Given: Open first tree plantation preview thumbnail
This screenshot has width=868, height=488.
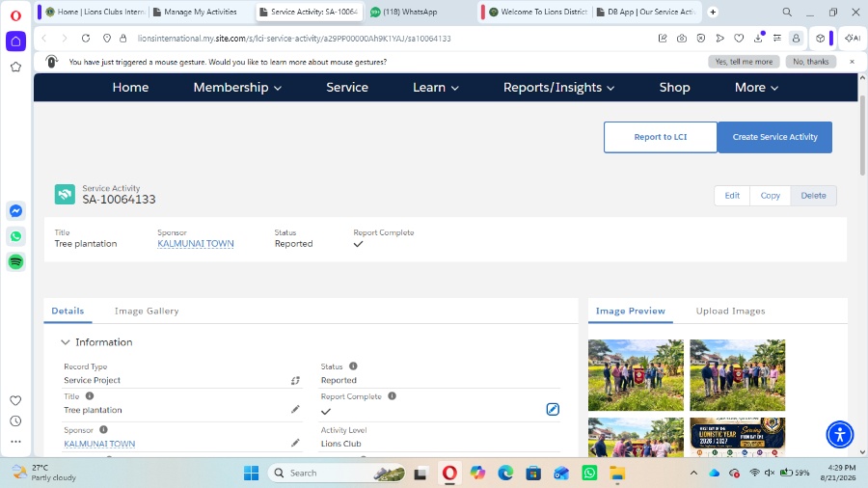Looking at the screenshot, I should 636,375.
